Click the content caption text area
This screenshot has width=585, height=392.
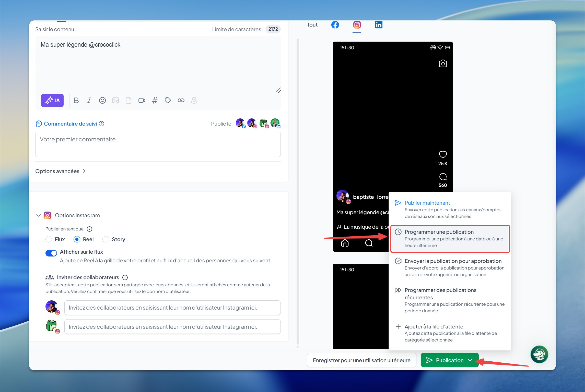pos(158,64)
